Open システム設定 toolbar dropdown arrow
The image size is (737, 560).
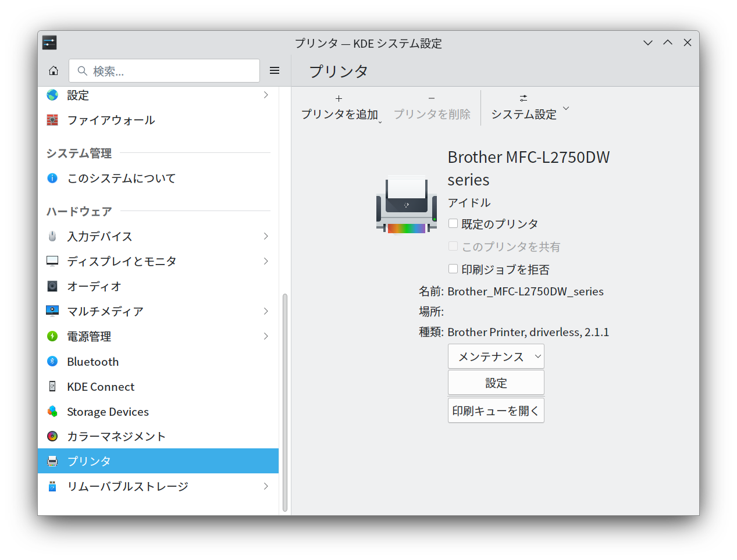pyautogui.click(x=566, y=108)
